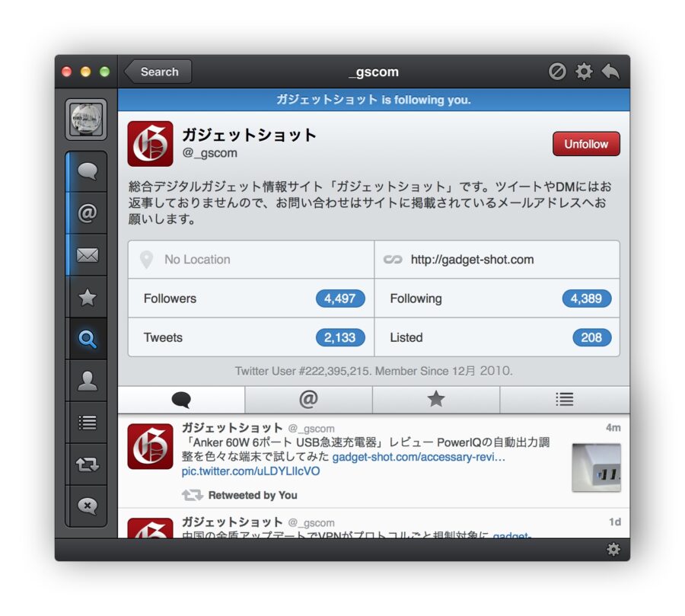Click the 'is following you' banner
This screenshot has height=616, width=685.
[x=374, y=100]
